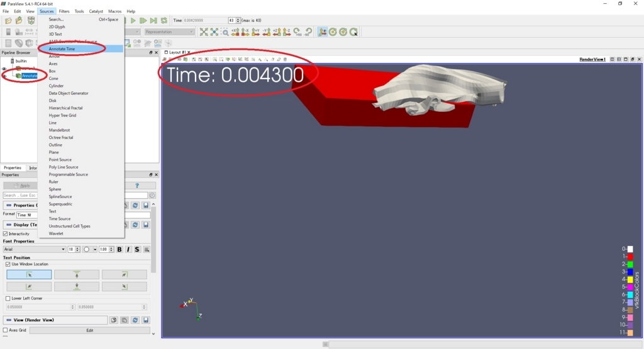Open Arial font family dropdown
The image size is (644, 349).
pyautogui.click(x=35, y=249)
